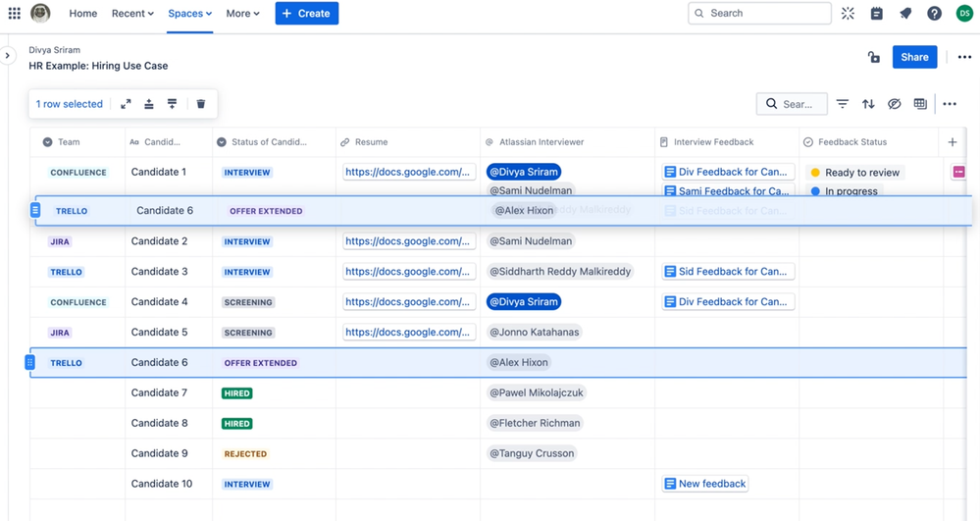Click the Confluence site logo avatar
980x521 pixels.
coord(40,13)
